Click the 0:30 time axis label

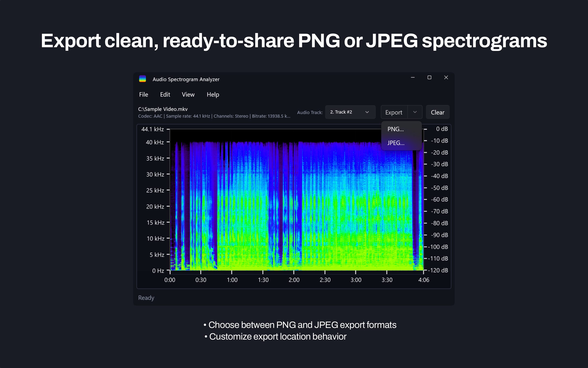(201, 280)
